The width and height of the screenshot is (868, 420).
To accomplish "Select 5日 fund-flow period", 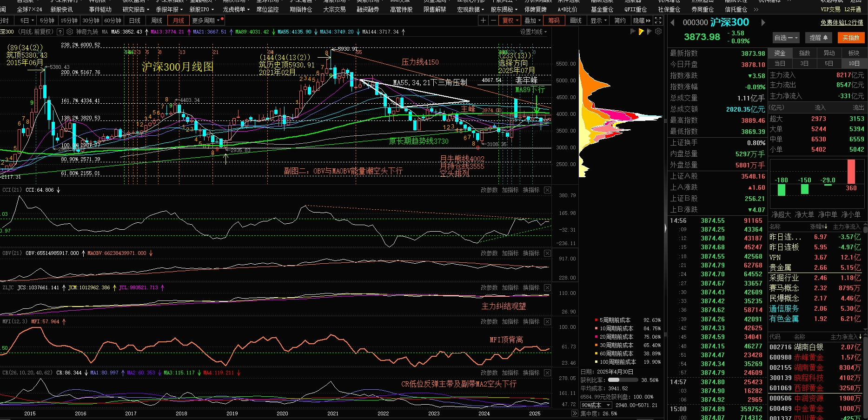I will [829, 63].
